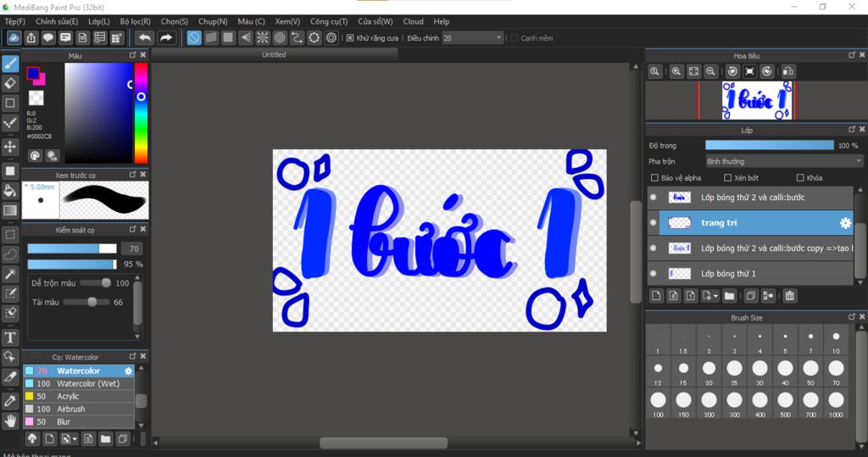Image resolution: width=868 pixels, height=457 pixels.
Task: Click the Redo arrow
Action: click(165, 37)
